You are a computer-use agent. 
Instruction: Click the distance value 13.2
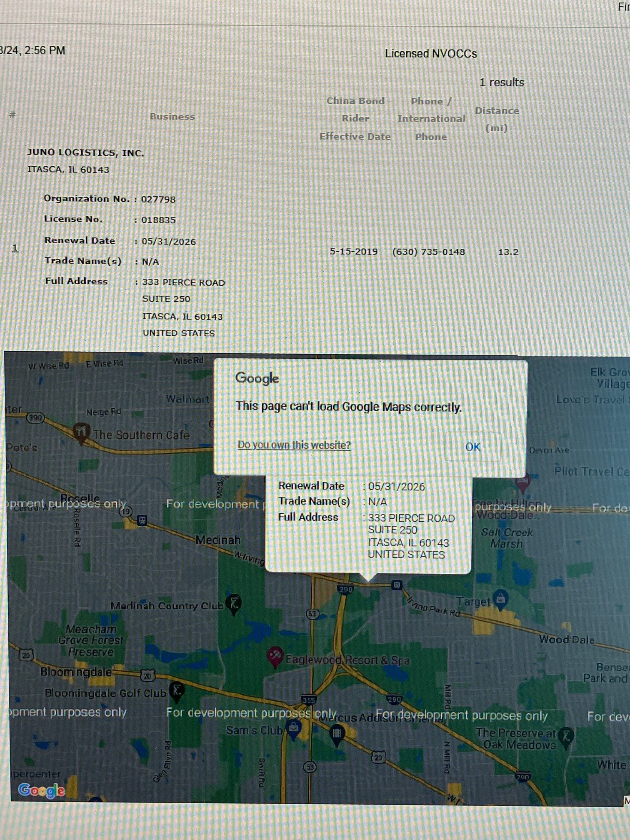point(508,252)
